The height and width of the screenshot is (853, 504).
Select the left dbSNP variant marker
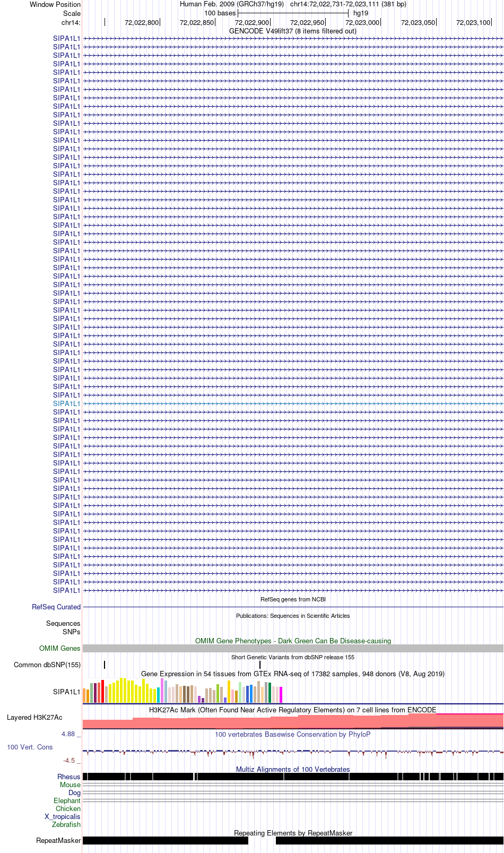tap(105, 665)
